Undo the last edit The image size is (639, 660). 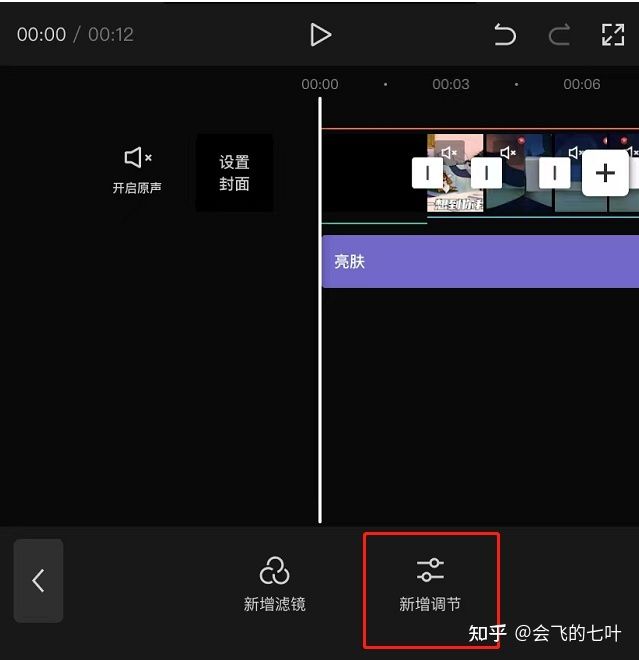pyautogui.click(x=505, y=35)
